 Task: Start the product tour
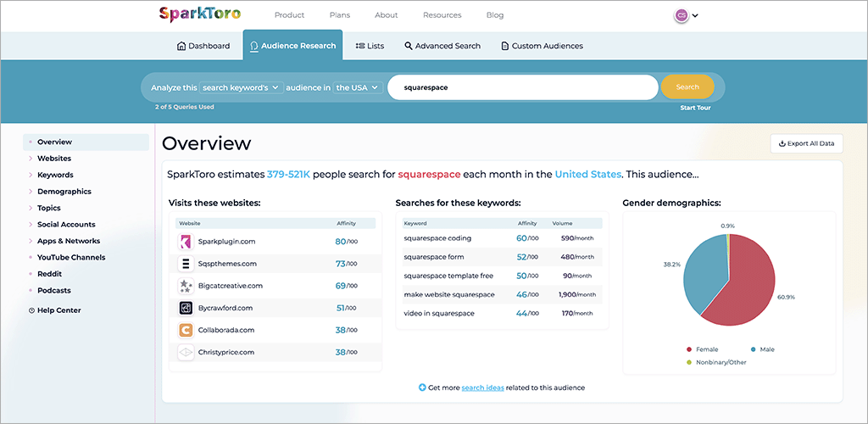695,108
